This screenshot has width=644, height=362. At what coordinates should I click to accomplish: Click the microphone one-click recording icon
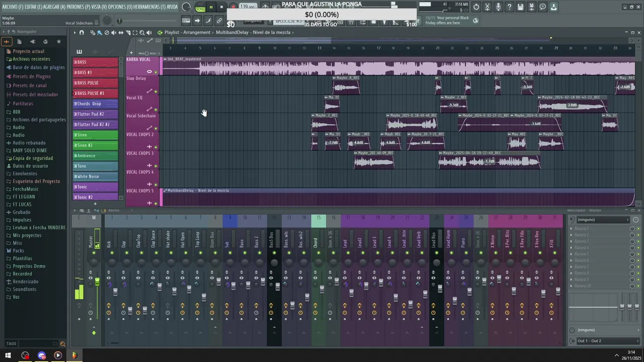point(498,7)
